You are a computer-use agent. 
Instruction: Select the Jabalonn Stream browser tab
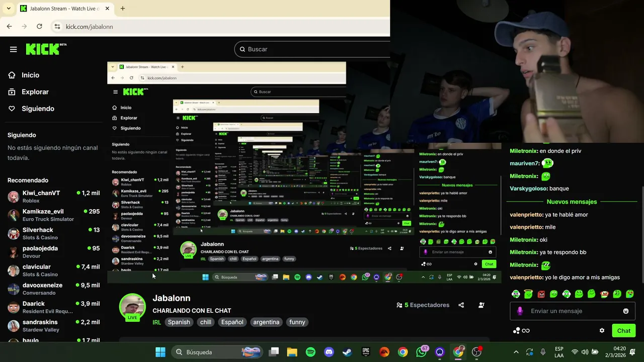pyautogui.click(x=64, y=9)
